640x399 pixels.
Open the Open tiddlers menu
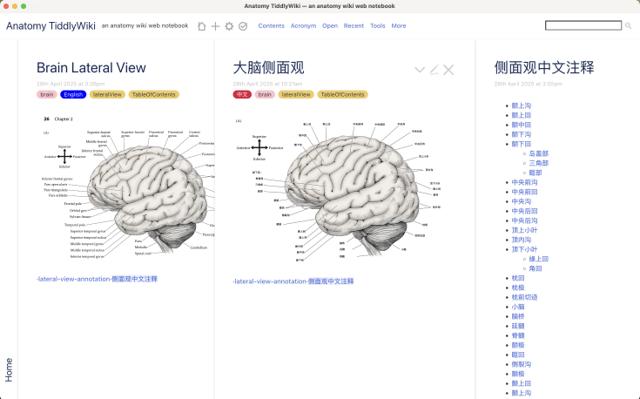330,26
